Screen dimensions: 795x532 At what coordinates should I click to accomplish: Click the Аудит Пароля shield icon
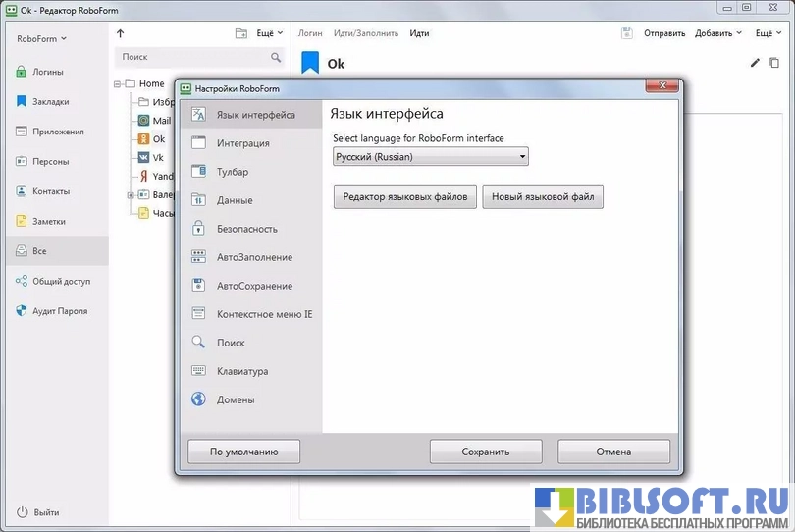[x=22, y=311]
